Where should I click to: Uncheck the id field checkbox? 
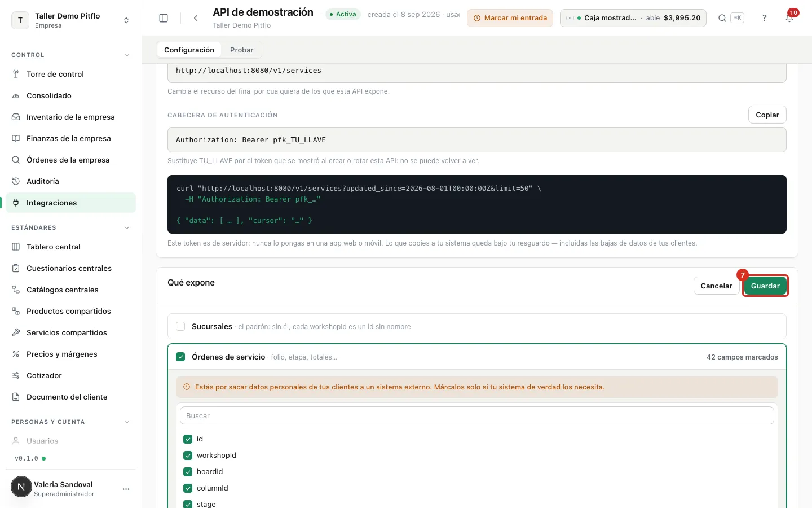pyautogui.click(x=188, y=439)
